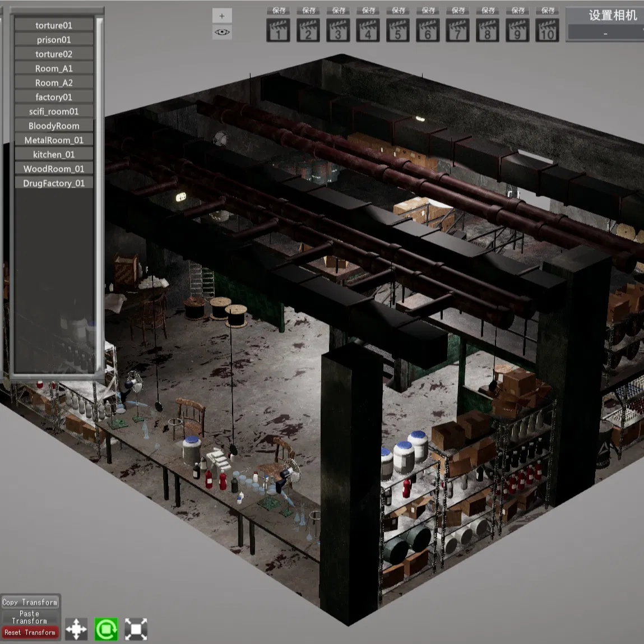Open Room_A2 in the map list
The image size is (644, 644).
click(x=54, y=82)
